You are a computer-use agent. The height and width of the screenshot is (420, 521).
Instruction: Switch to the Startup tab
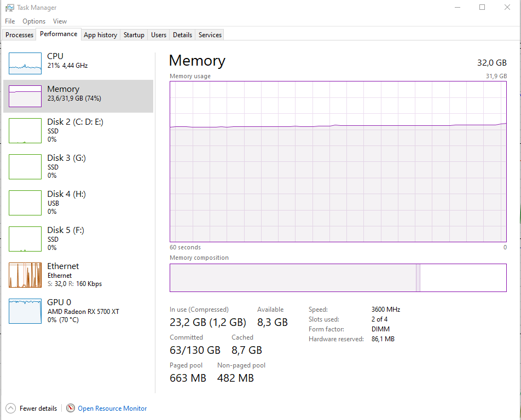coord(134,35)
